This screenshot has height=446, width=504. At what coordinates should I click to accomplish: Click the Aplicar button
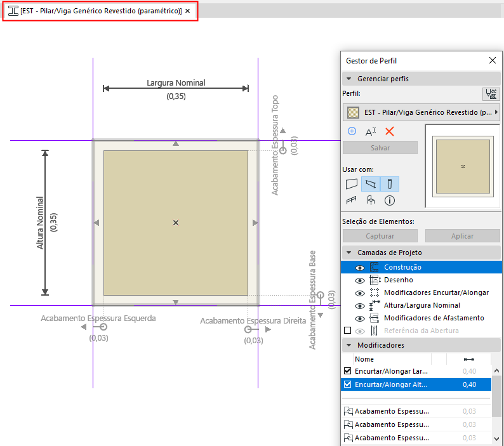click(x=462, y=236)
